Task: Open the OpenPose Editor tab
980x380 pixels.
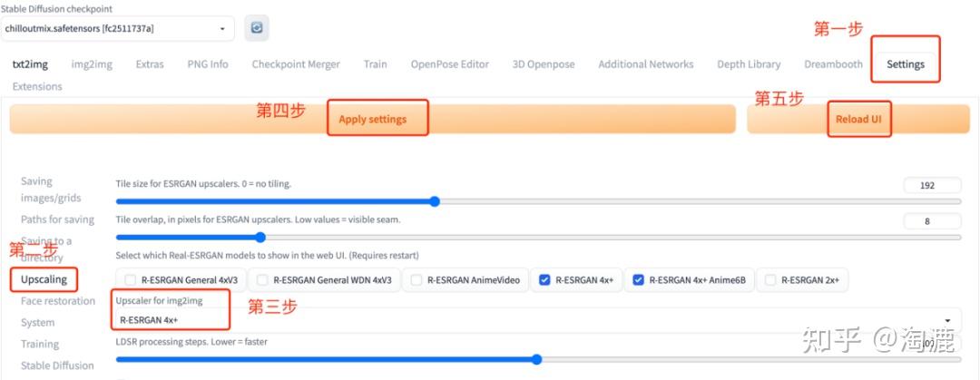Action: coord(449,63)
